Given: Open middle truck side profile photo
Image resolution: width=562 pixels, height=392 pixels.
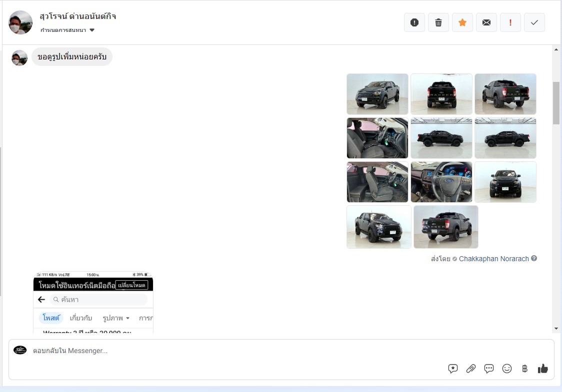Looking at the screenshot, I should click(x=441, y=138).
